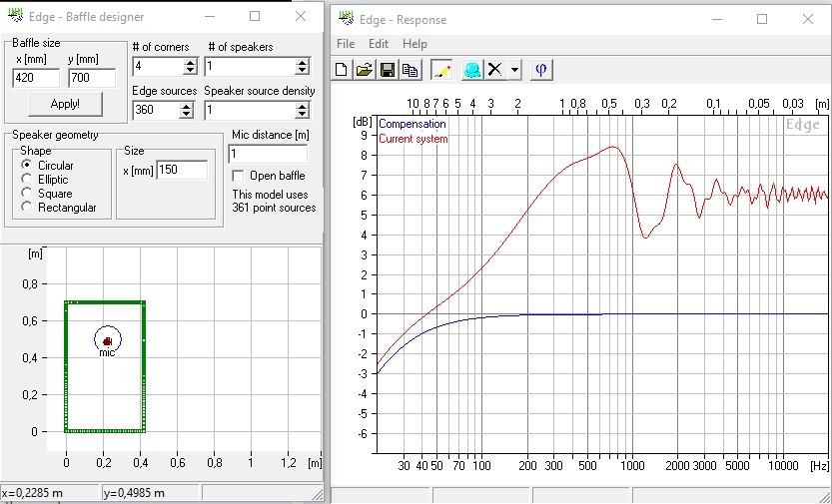
Task: Minimize the Baffle designer window
Action: point(210,16)
